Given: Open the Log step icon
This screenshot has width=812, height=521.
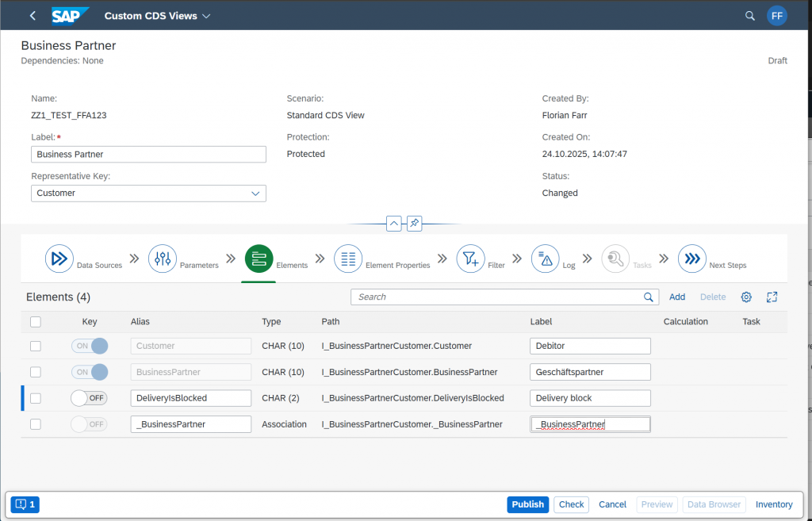Looking at the screenshot, I should [x=545, y=259].
